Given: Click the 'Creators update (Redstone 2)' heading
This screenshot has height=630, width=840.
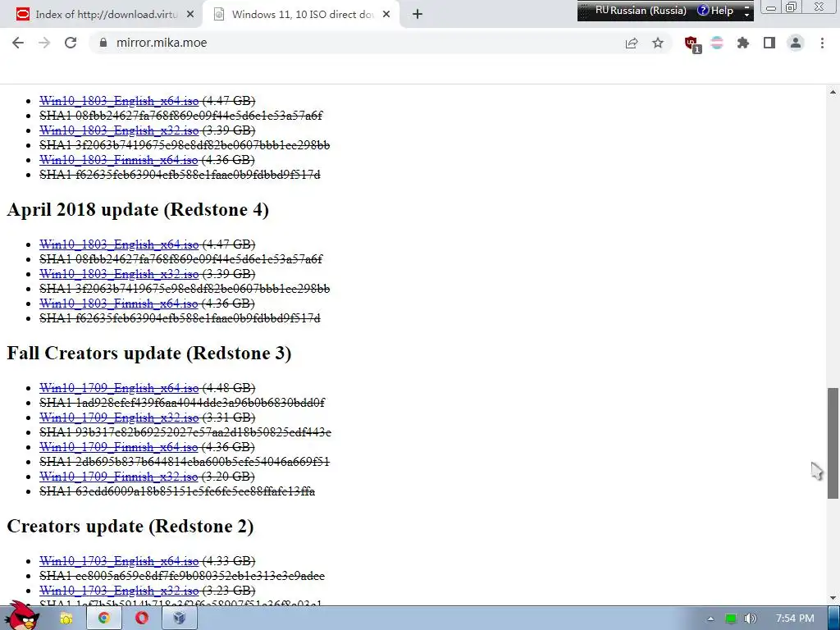Looking at the screenshot, I should click(x=130, y=526).
